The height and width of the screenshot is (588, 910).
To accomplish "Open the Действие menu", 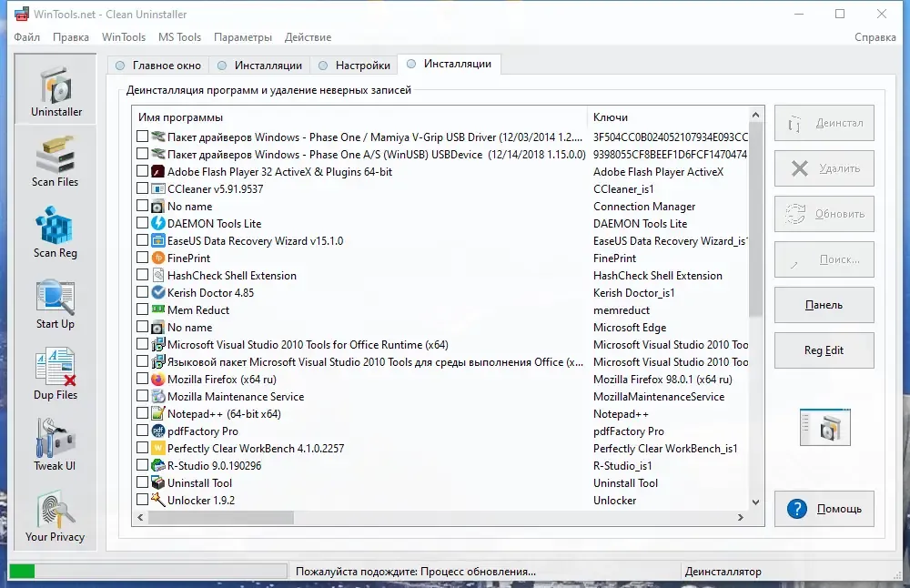I will click(x=308, y=37).
